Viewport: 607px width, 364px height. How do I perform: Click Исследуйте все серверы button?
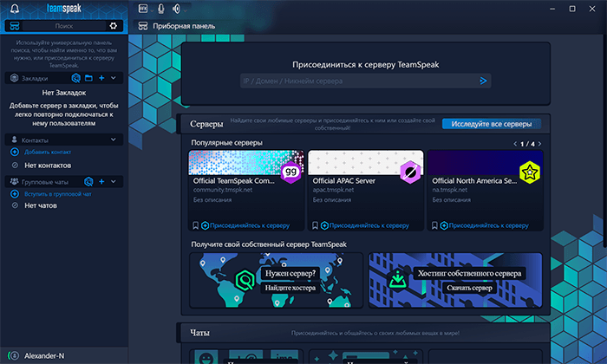(x=492, y=124)
